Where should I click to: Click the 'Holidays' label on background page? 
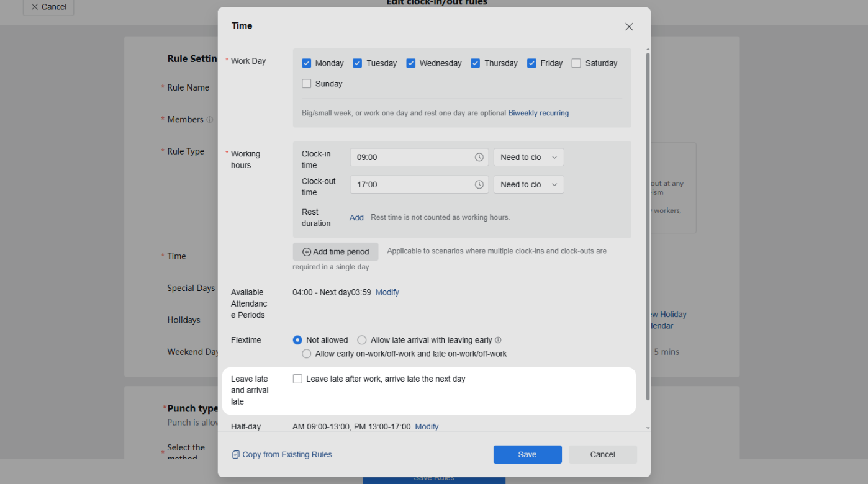click(184, 320)
